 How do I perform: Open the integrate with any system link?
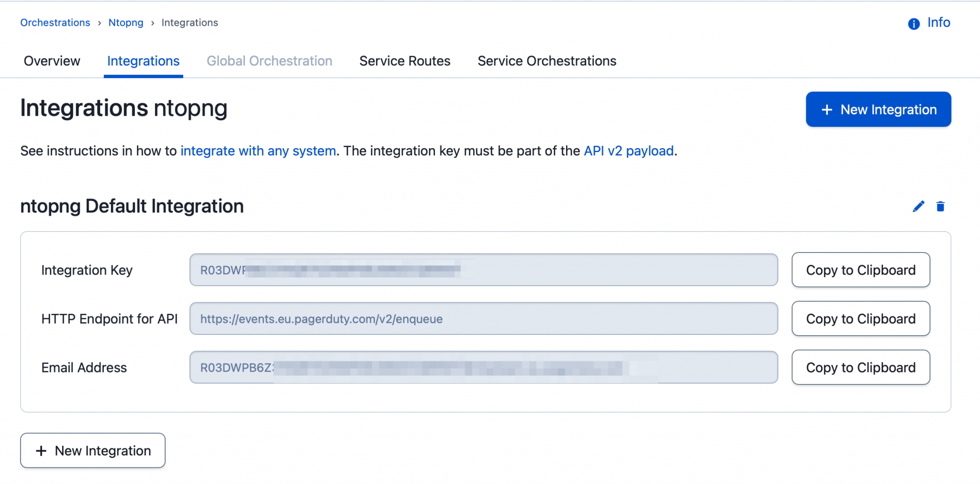tap(258, 151)
